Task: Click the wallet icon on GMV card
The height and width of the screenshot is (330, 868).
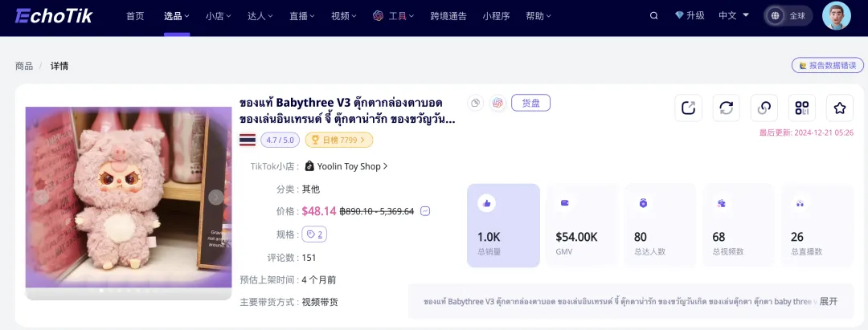Action: coord(565,203)
